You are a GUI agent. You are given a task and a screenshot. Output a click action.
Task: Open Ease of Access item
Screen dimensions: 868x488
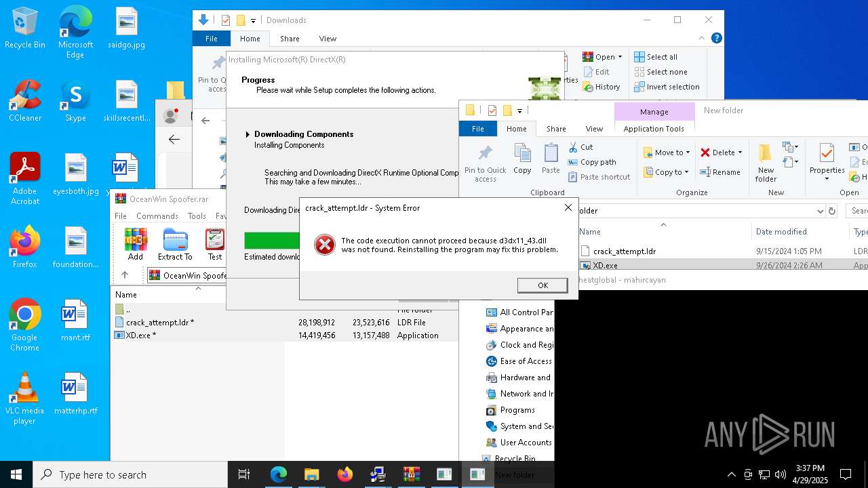519,361
